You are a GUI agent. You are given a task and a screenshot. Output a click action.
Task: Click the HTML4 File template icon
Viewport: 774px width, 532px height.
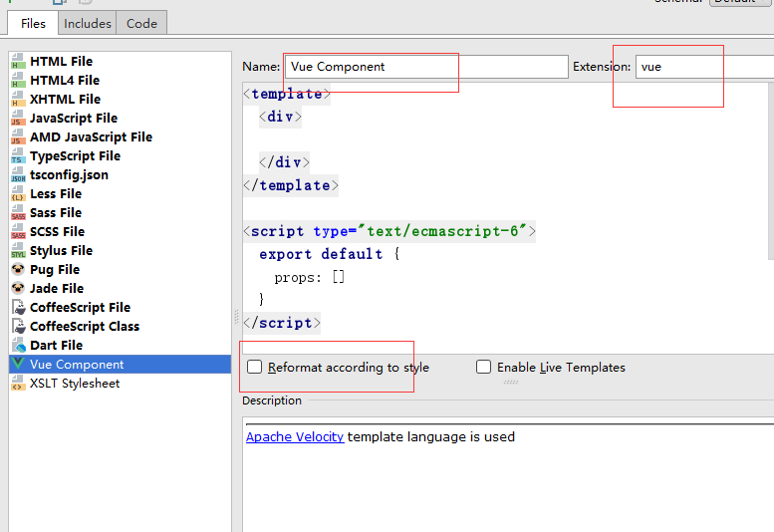tap(18, 80)
